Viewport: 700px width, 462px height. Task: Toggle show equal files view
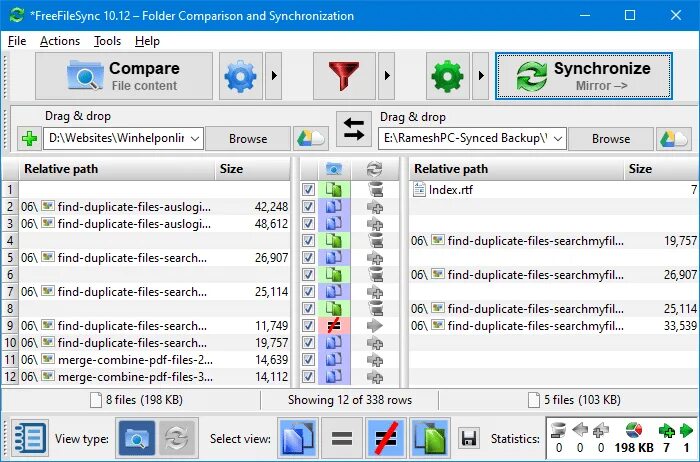pos(342,438)
